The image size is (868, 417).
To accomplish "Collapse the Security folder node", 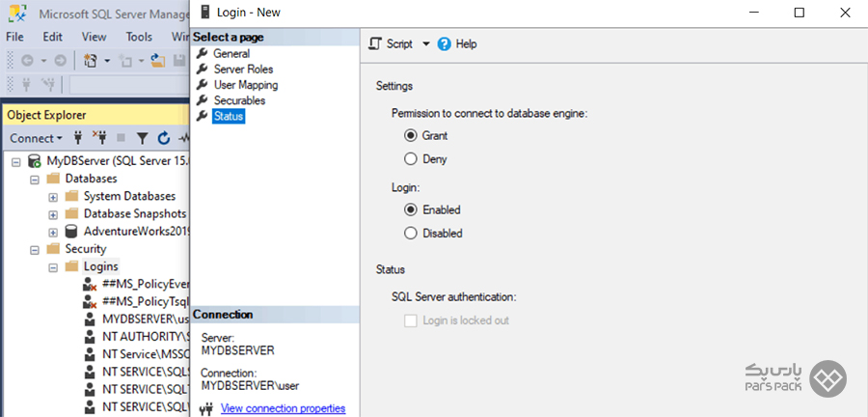I will pos(35,250).
